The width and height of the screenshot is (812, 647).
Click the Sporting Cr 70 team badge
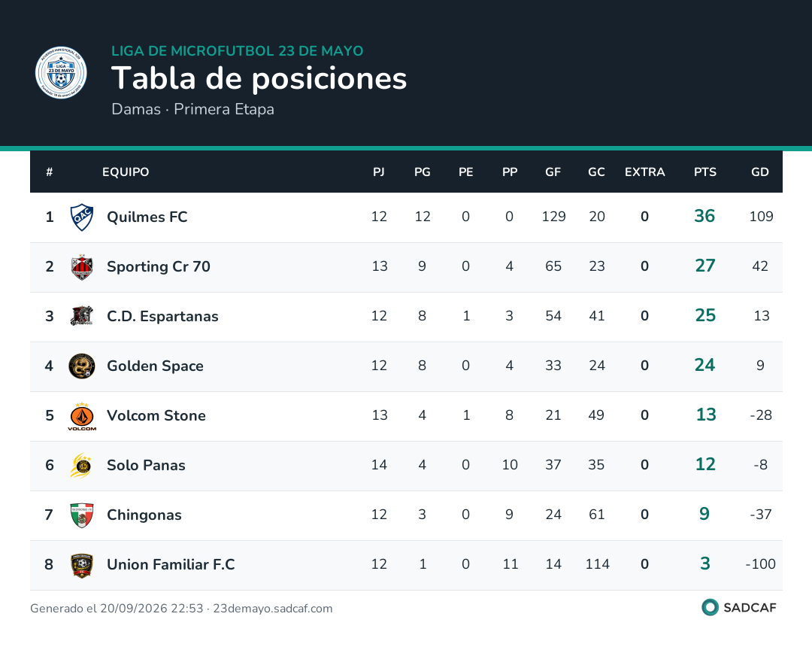[x=82, y=267]
